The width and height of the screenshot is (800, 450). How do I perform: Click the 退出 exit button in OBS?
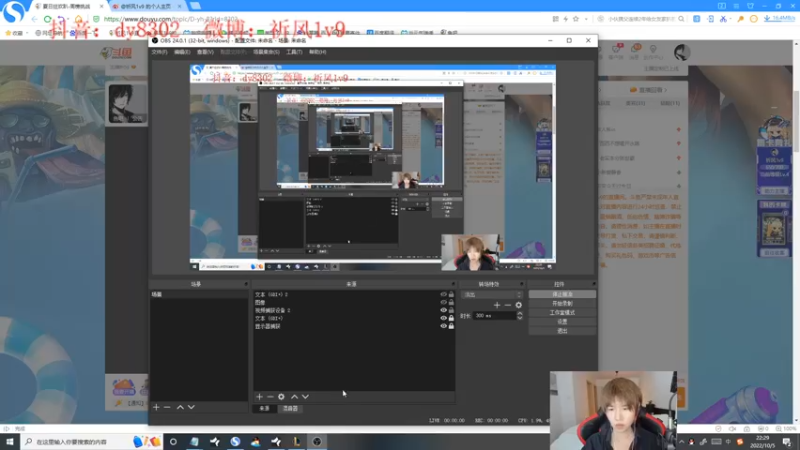pos(562,331)
